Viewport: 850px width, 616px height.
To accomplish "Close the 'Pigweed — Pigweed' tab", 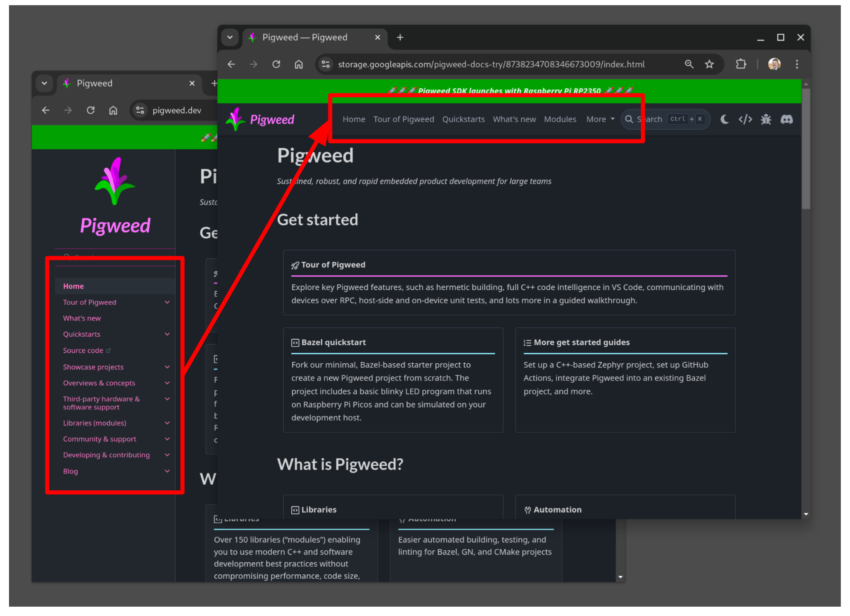I will [377, 37].
